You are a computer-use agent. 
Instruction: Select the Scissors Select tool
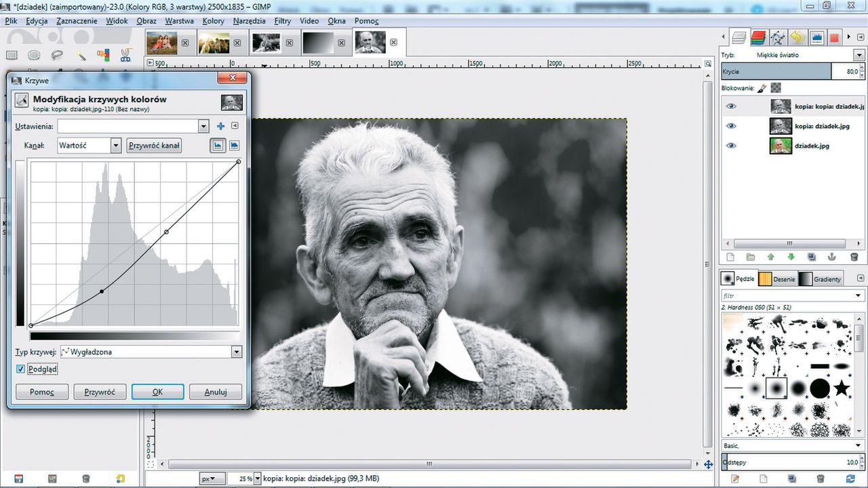point(126,55)
